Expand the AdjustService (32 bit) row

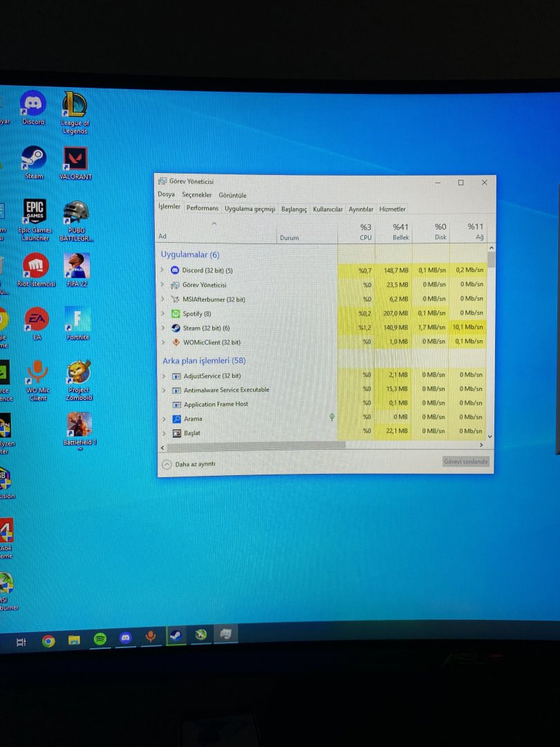164,376
